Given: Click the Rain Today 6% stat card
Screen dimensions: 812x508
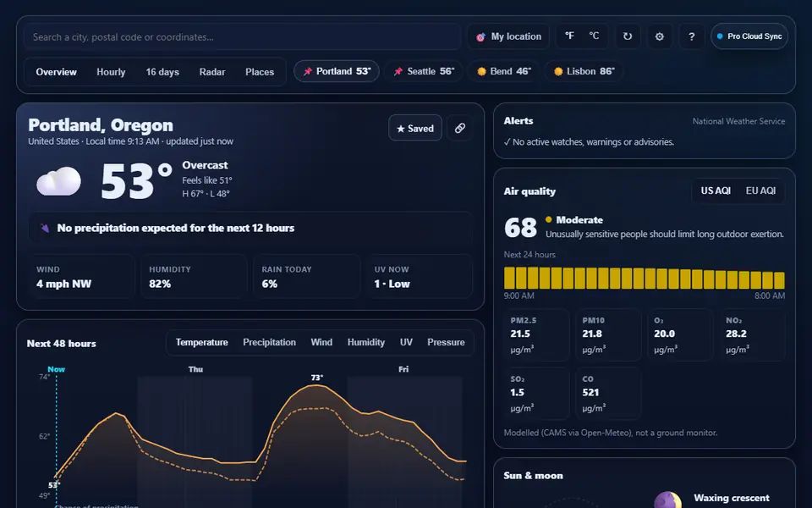Looking at the screenshot, I should [306, 276].
